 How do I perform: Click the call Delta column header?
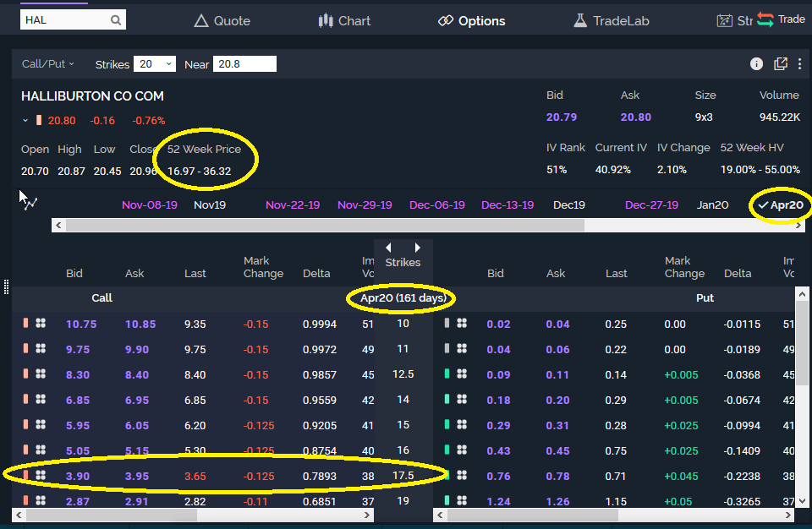click(316, 273)
